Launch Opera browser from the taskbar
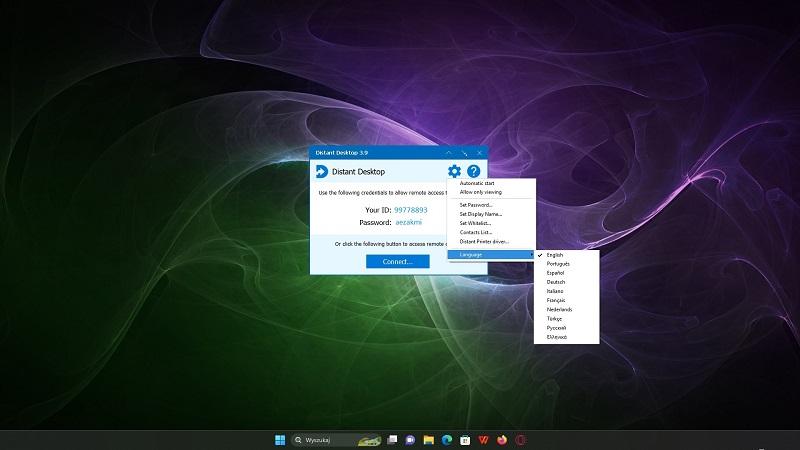 (x=520, y=440)
